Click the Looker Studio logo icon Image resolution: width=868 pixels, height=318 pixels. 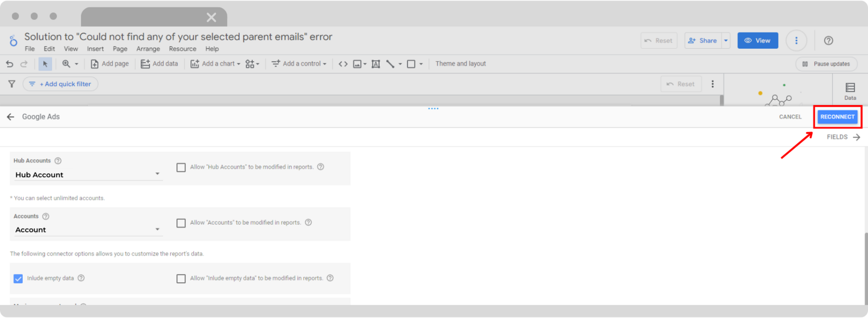[13, 41]
